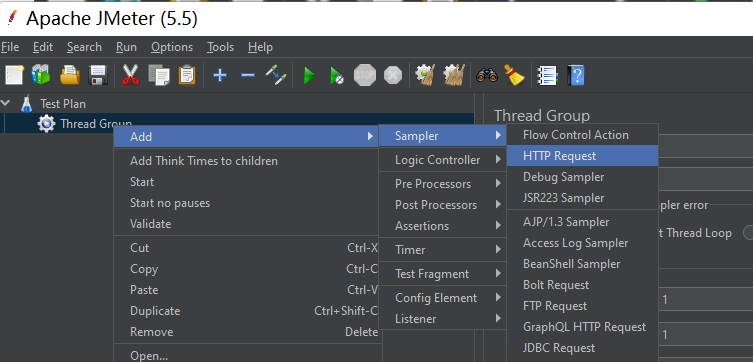The image size is (753, 362).
Task: Collapse the Test Plan tree node
Action: pos(6,103)
